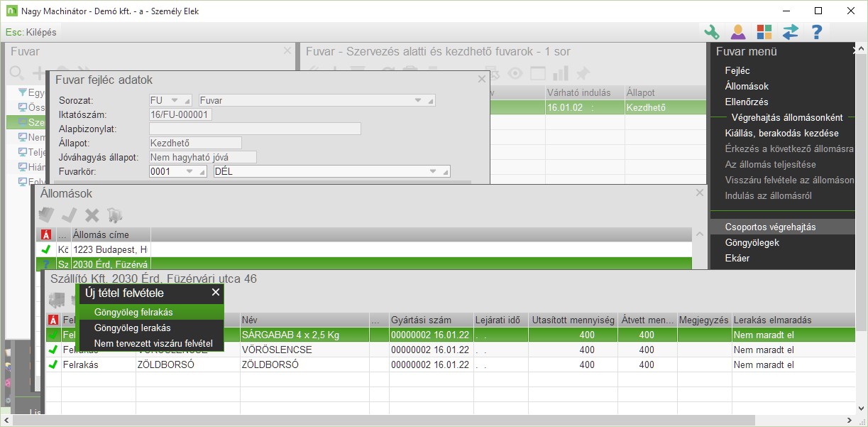Screen dimensions: 868x427
Task: Click the magnifier search icon in Fuvar panel
Action: tap(17, 72)
